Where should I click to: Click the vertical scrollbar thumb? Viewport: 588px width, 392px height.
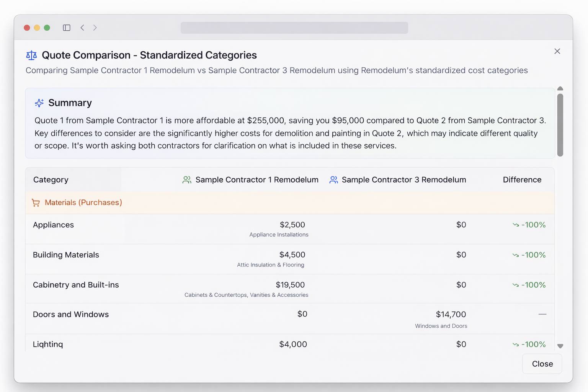click(560, 124)
